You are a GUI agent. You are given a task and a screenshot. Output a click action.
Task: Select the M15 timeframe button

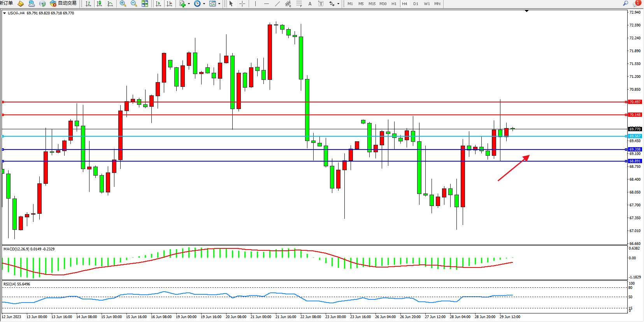372,4
